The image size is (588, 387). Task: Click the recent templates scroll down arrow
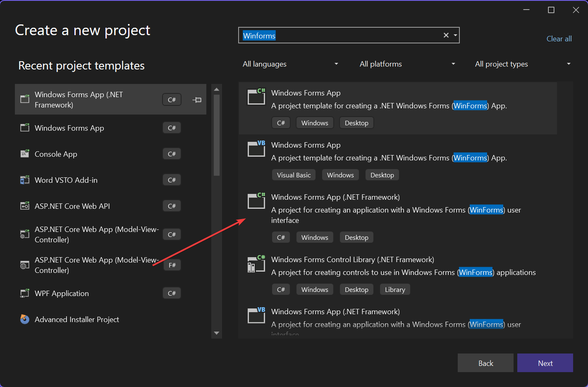[x=217, y=333]
